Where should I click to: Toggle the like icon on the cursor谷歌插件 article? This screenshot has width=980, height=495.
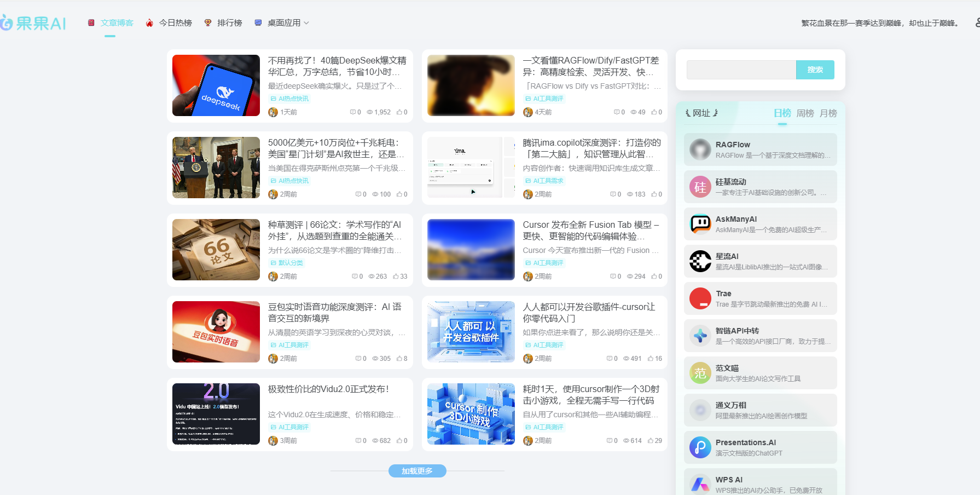click(x=651, y=358)
